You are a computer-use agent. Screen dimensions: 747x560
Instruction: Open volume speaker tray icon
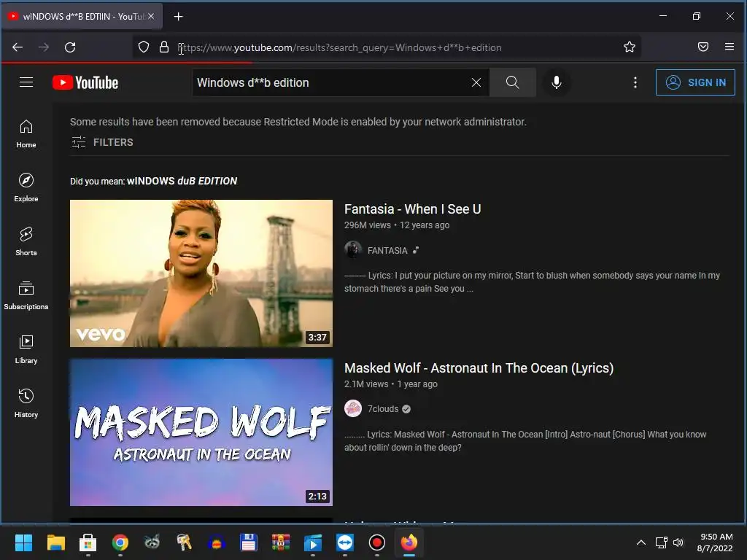coord(678,542)
